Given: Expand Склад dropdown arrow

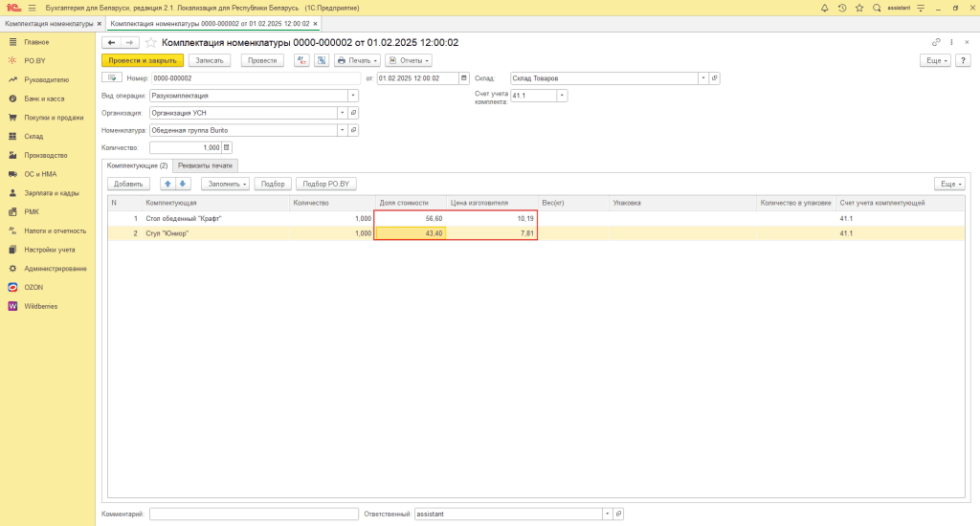Looking at the screenshot, I should (x=703, y=78).
